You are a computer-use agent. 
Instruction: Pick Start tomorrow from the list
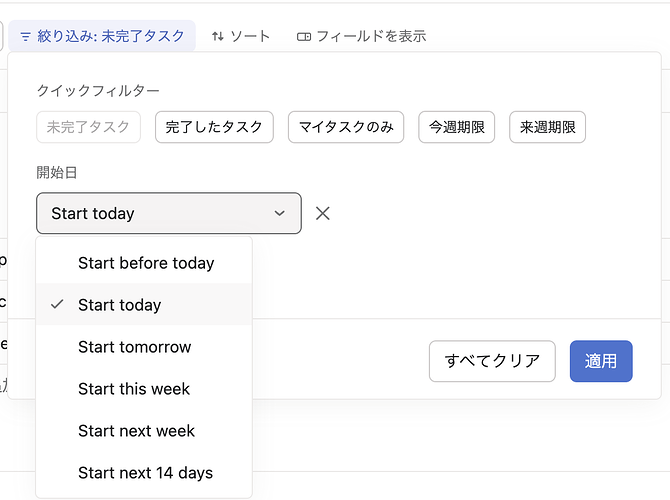pos(134,347)
